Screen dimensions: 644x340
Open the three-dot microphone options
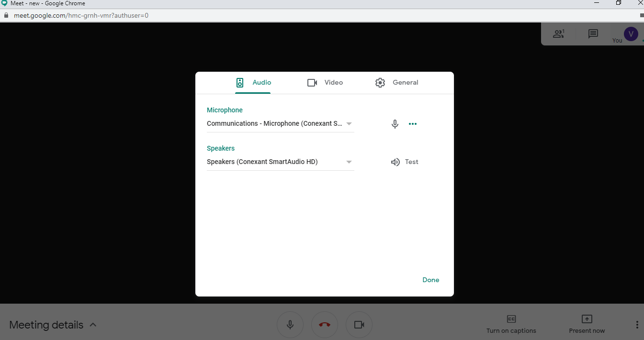(413, 123)
